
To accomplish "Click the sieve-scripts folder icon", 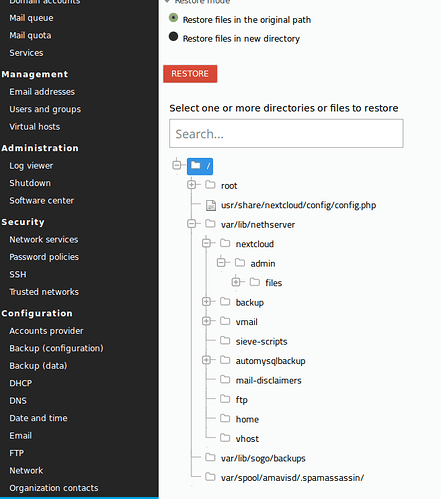I will [225, 341].
